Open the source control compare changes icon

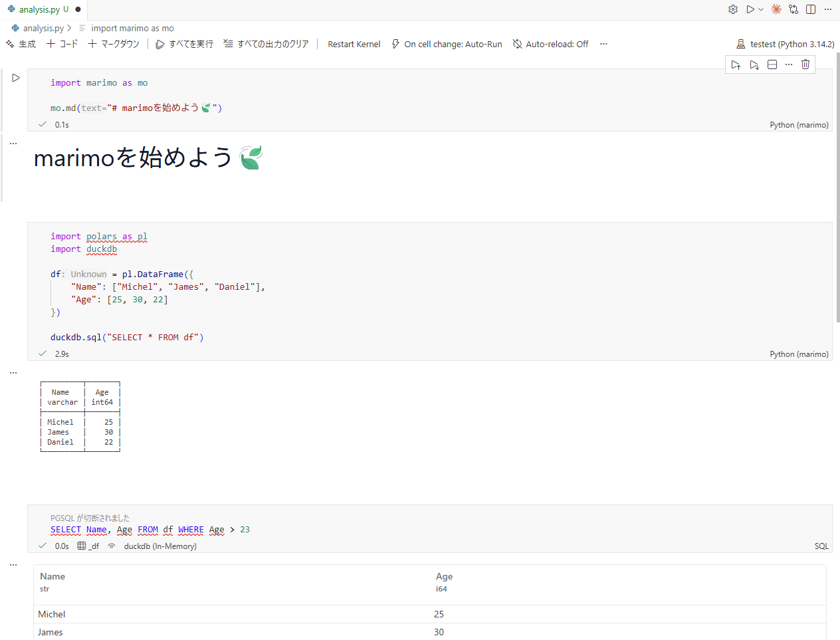[x=793, y=9]
